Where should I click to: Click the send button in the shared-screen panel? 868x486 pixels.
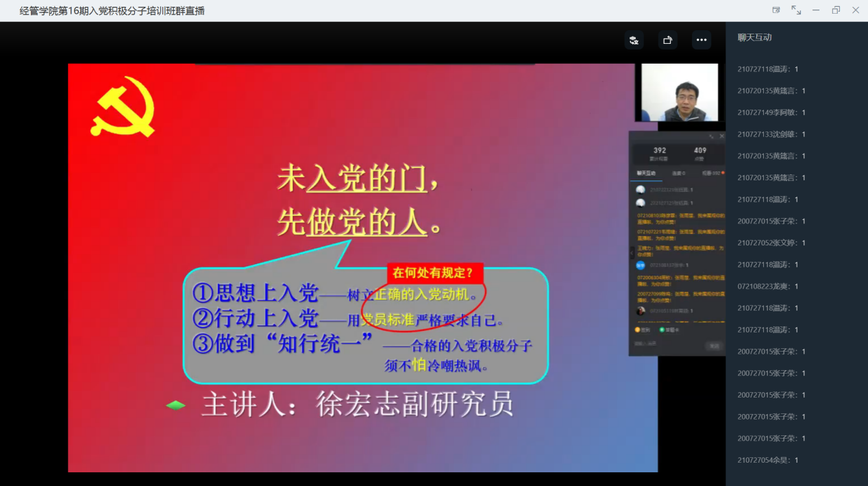click(x=714, y=346)
